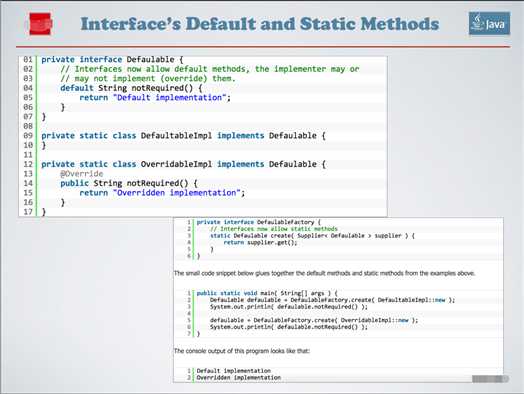Select the slide title "Interface's Default and Static Methods"

[x=260, y=24]
